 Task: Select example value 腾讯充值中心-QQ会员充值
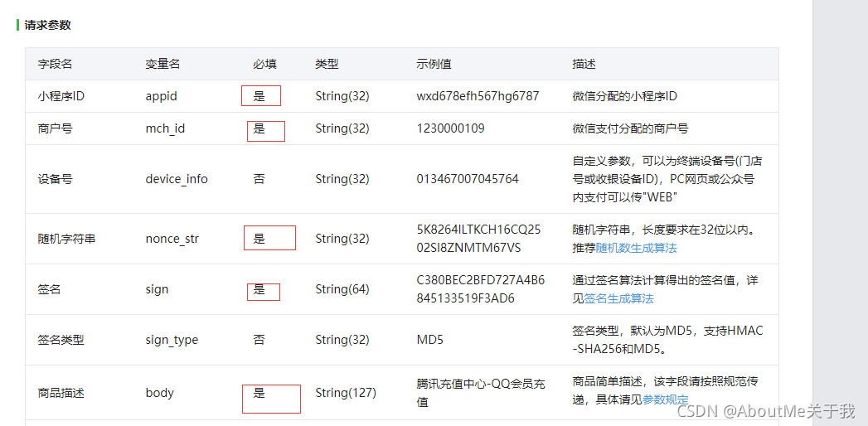point(481,393)
